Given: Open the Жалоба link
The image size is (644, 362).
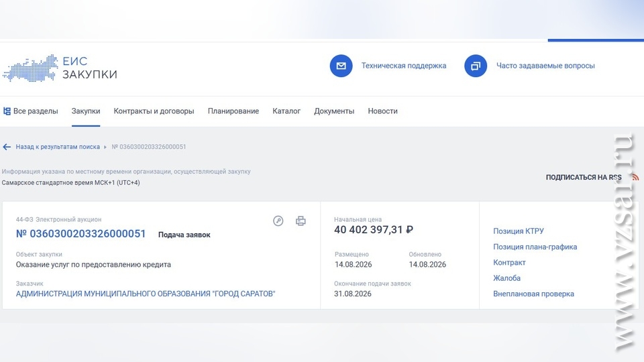Looking at the screenshot, I should click(x=507, y=278).
